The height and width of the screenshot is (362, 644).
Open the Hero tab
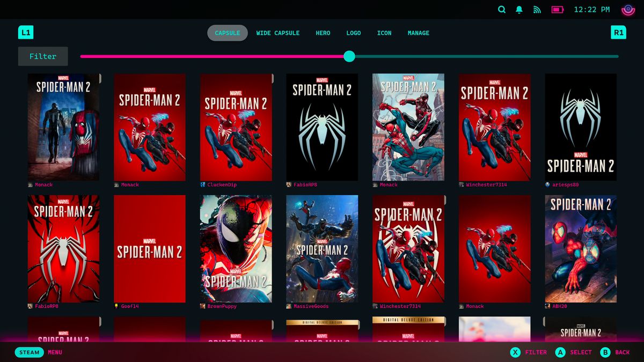(323, 33)
